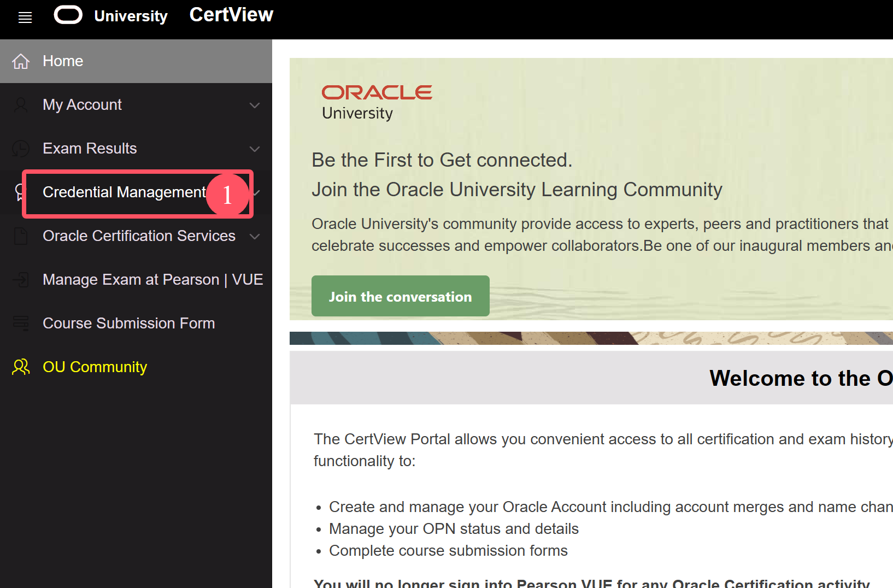Open Manage Exam at Pearson | VUE
Screen dimensions: 893x588
click(x=136, y=280)
